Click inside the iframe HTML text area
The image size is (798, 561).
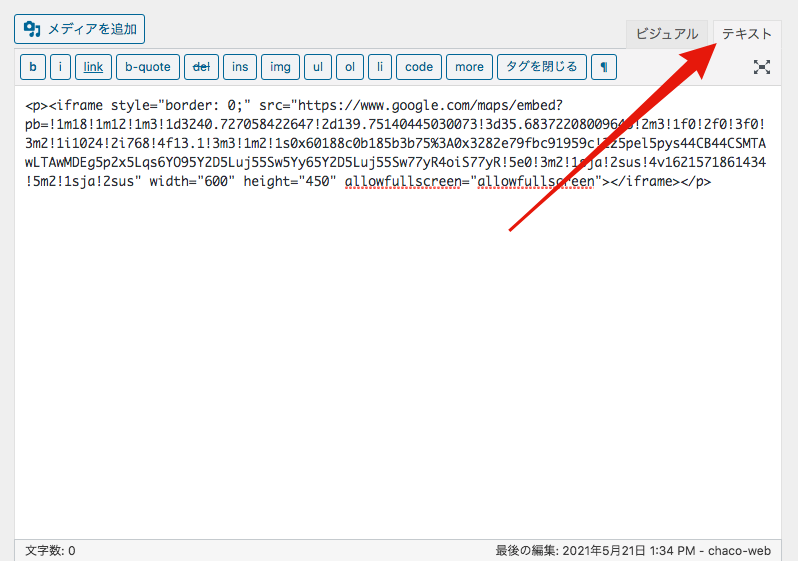(397, 313)
